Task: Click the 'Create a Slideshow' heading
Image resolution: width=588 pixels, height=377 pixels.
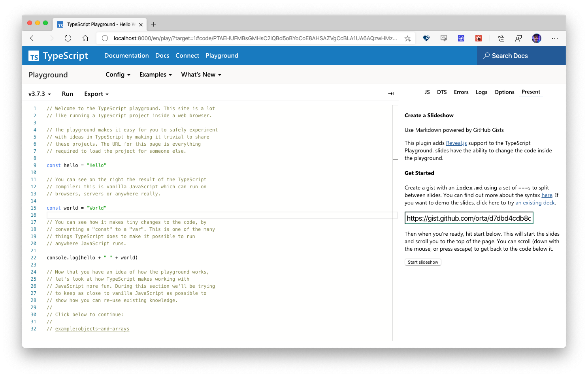Action: click(x=429, y=116)
